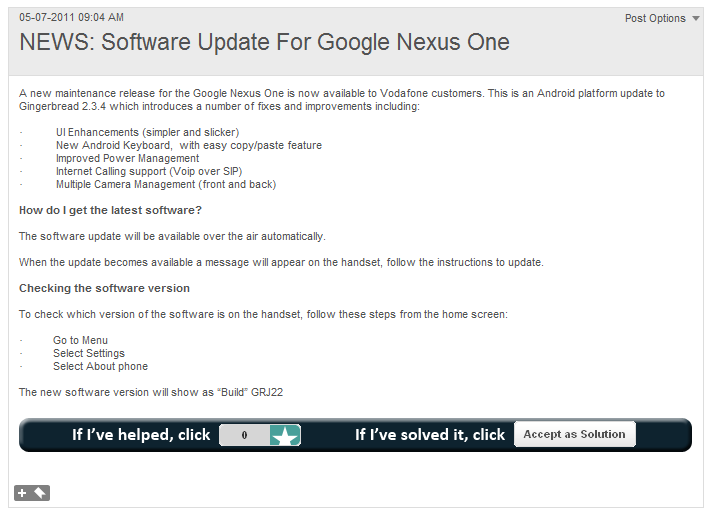
Task: Click the kudos count showing 0
Action: (244, 435)
